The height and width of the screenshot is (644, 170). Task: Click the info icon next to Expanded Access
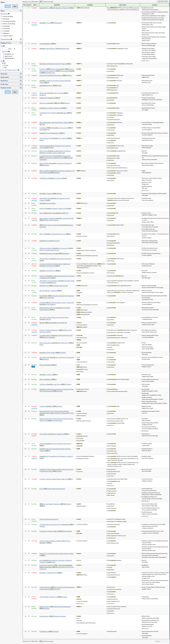pyautogui.click(x=11, y=39)
